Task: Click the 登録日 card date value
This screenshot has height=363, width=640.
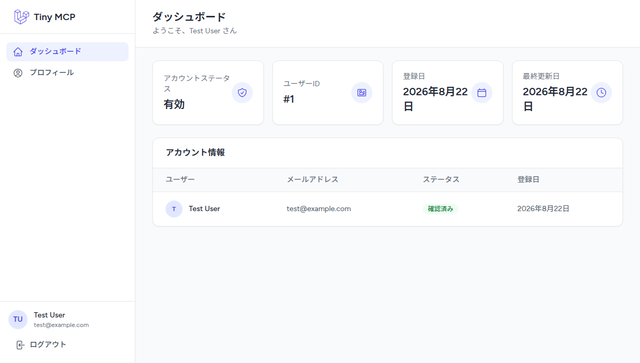Action: 435,99
